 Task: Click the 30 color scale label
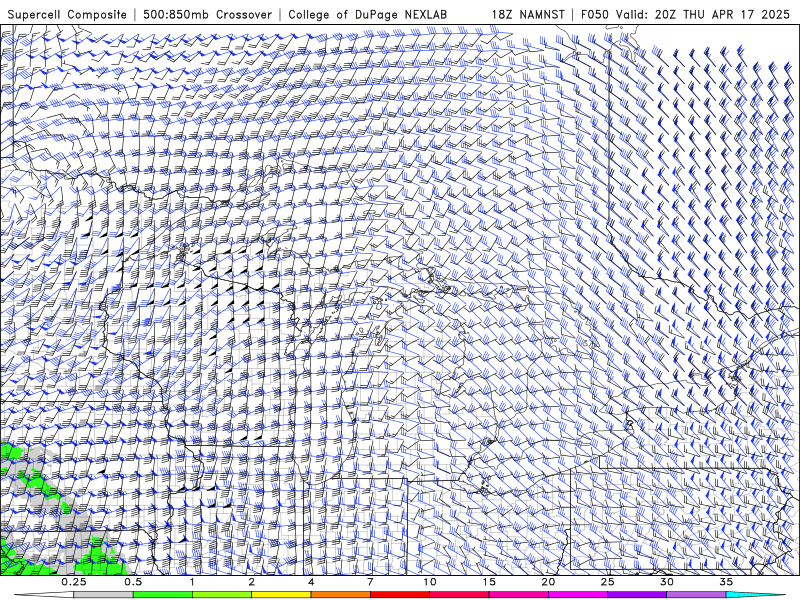coord(666,582)
